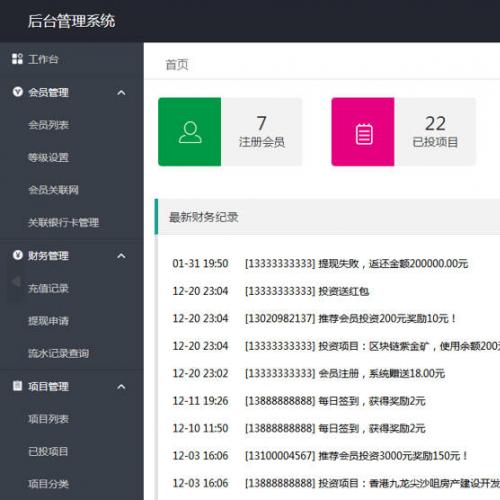Collapse the 财务管理 menu chevron
Screen dimensions: 500x500
(x=121, y=256)
